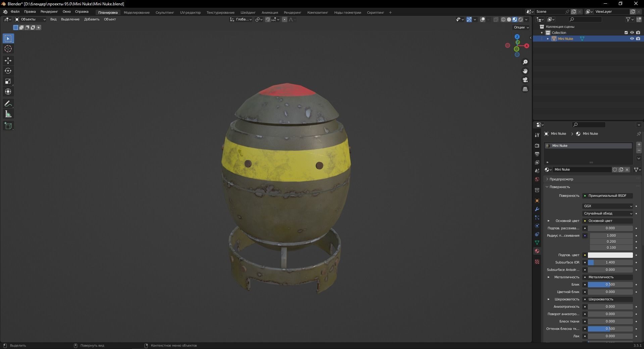This screenshot has height=349, width=644.
Task: Open the Scene properties tab
Action: pyautogui.click(x=537, y=171)
